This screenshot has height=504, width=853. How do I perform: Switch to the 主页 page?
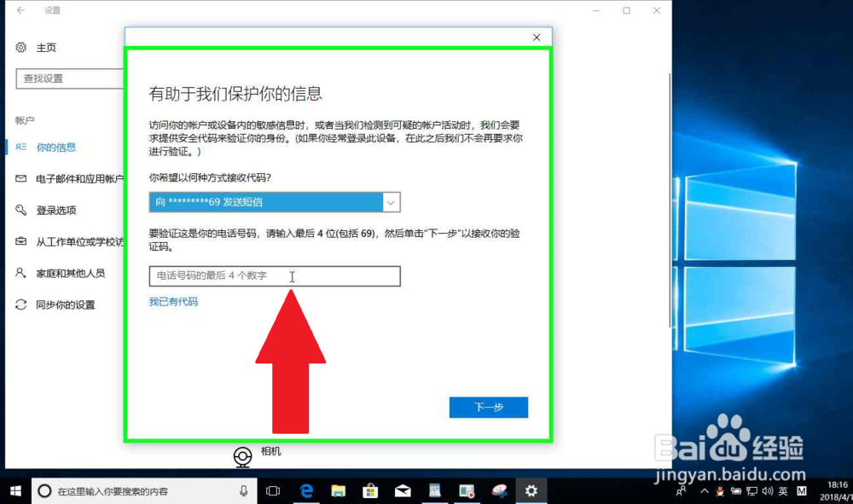click(x=45, y=48)
